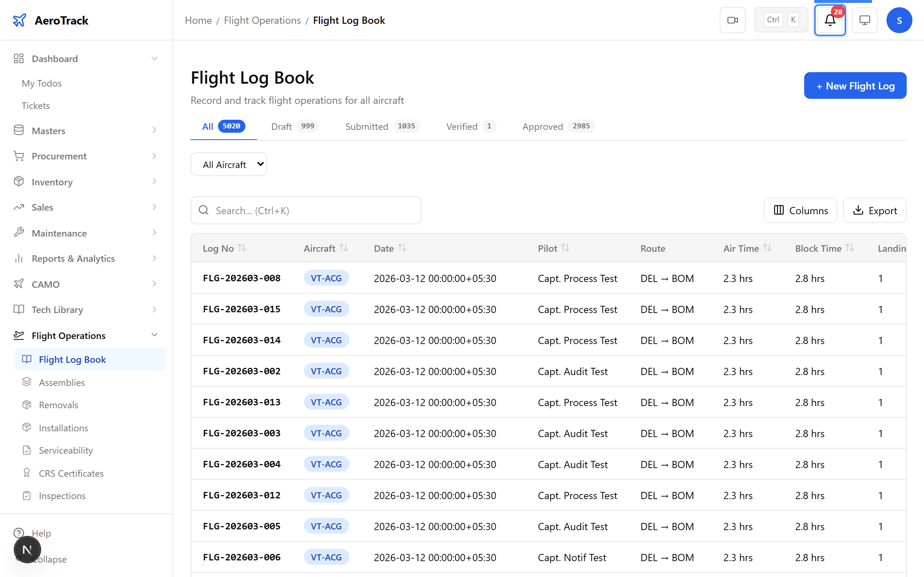The image size is (924, 577).
Task: Toggle sort on the Log No column
Action: coord(242,247)
